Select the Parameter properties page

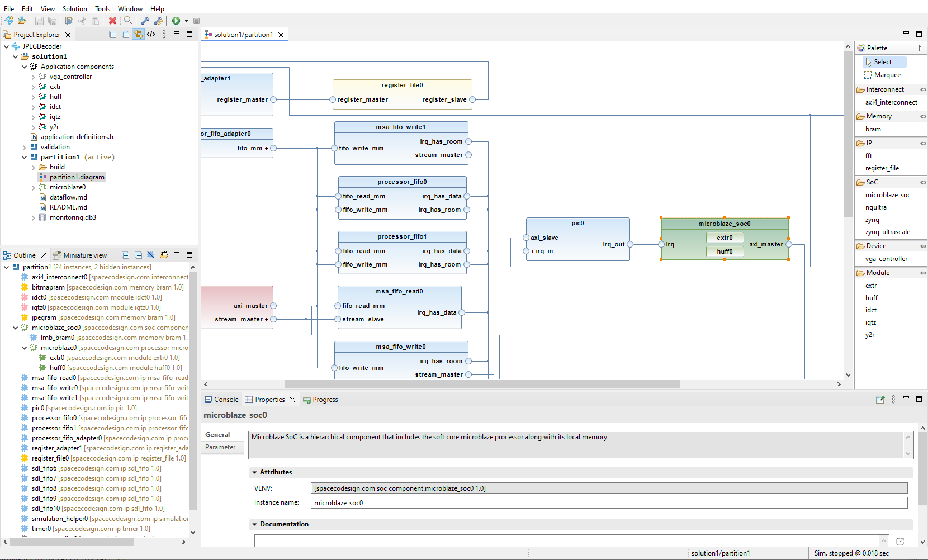tap(220, 447)
